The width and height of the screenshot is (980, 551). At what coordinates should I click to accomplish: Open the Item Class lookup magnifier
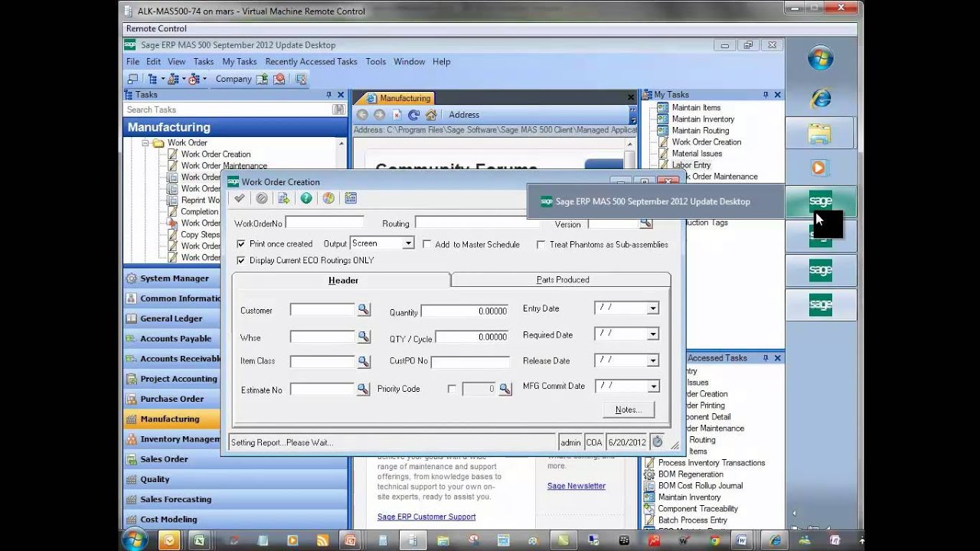[364, 360]
